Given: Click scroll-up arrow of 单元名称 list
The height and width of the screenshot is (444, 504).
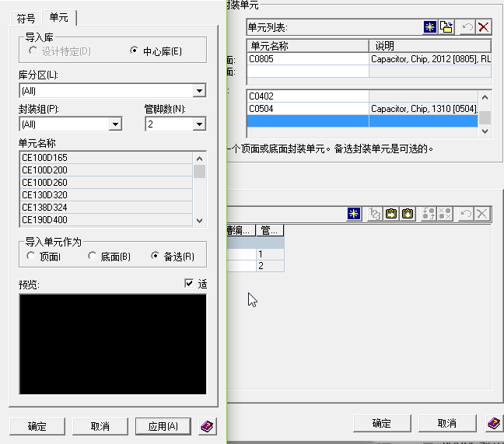Looking at the screenshot, I should coord(199,159).
